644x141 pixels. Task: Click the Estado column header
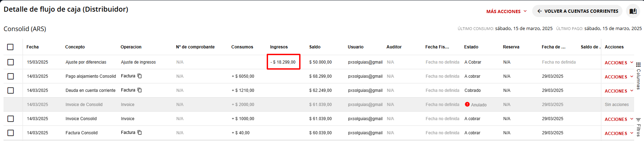[x=471, y=47]
